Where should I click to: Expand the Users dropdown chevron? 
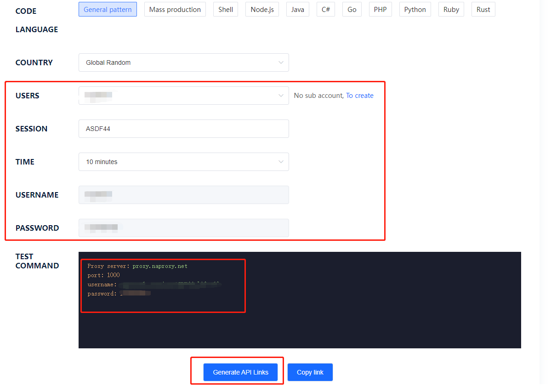(x=281, y=96)
